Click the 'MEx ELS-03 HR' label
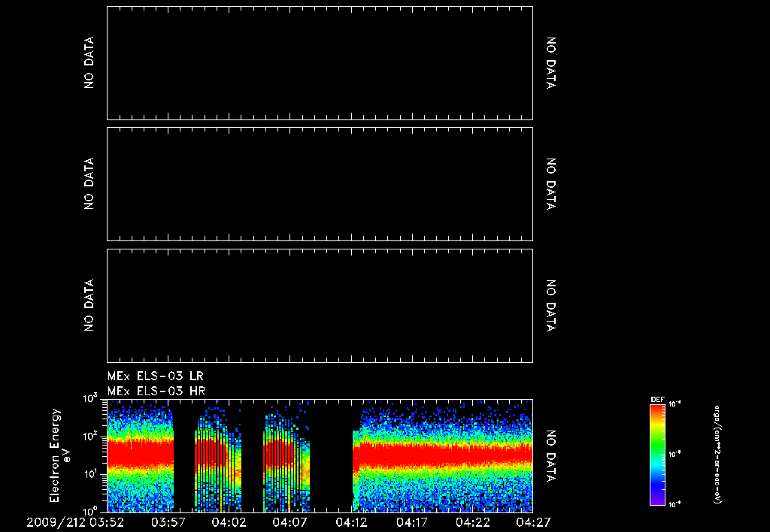Screen dimensions: 770x532 (156, 391)
